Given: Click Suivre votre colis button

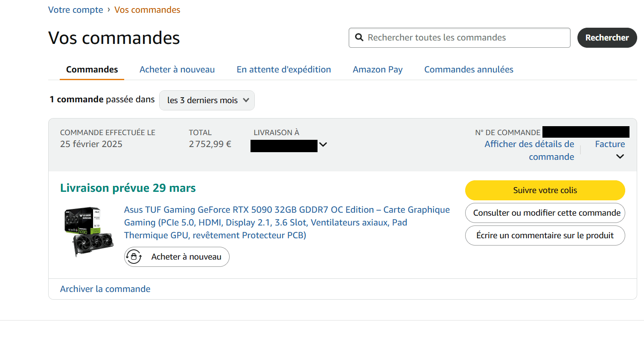Looking at the screenshot, I should [545, 190].
